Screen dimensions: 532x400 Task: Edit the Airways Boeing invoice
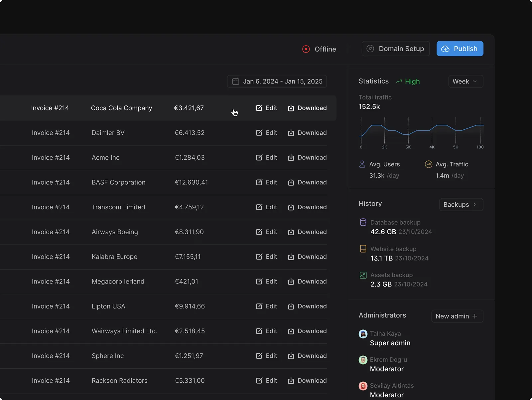click(266, 232)
